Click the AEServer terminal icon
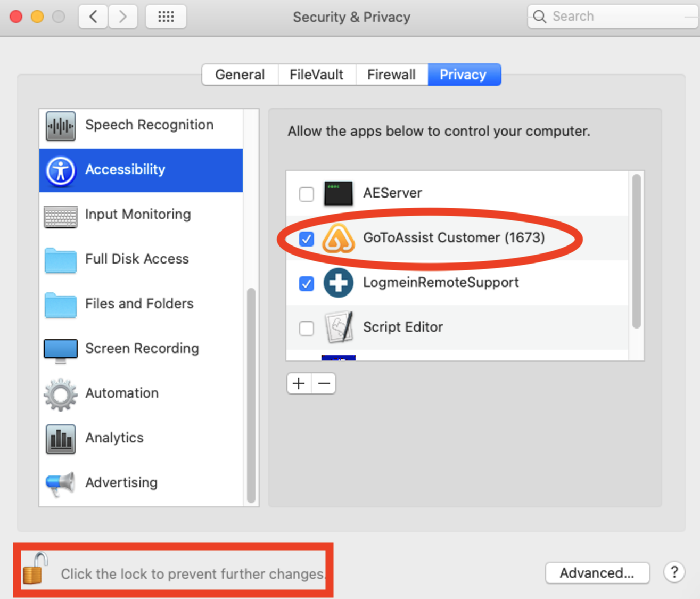 click(338, 193)
